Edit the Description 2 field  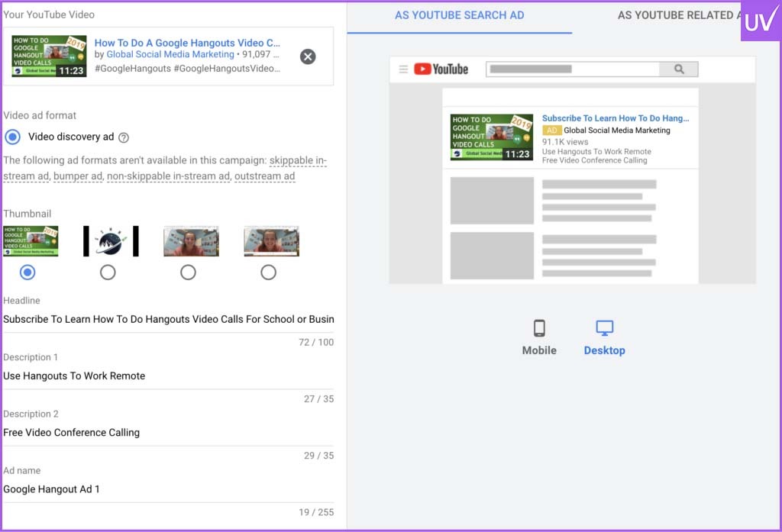tap(169, 433)
